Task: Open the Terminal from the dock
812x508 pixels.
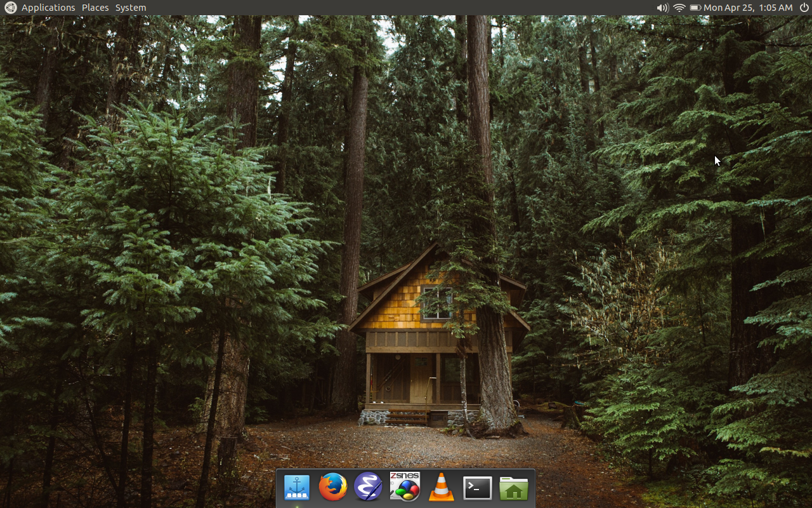Action: [x=477, y=488]
